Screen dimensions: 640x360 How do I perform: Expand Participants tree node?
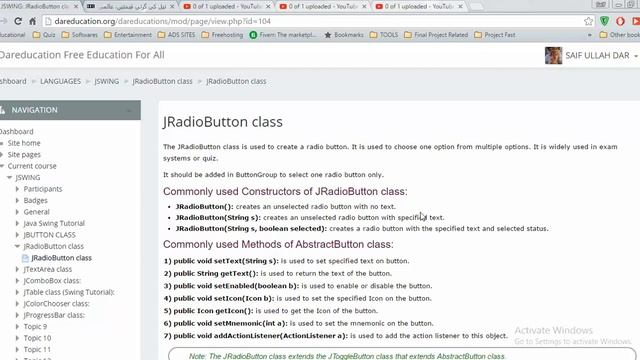18,189
